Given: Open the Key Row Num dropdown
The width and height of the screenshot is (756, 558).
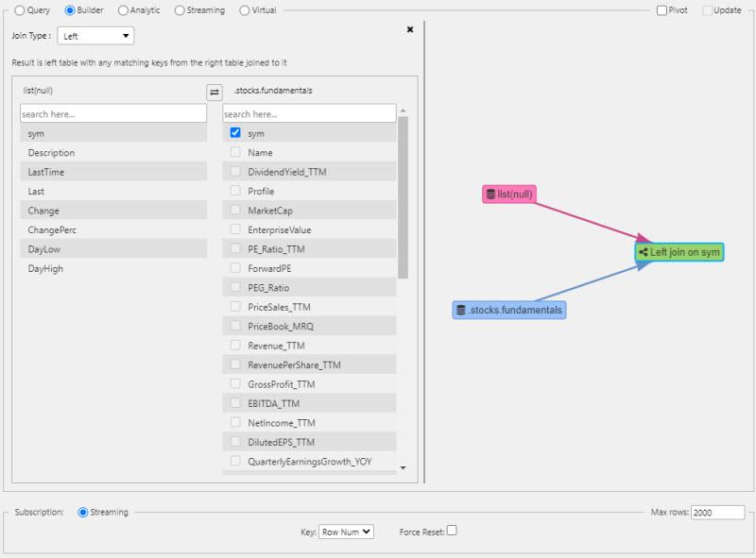Looking at the screenshot, I should pos(346,532).
